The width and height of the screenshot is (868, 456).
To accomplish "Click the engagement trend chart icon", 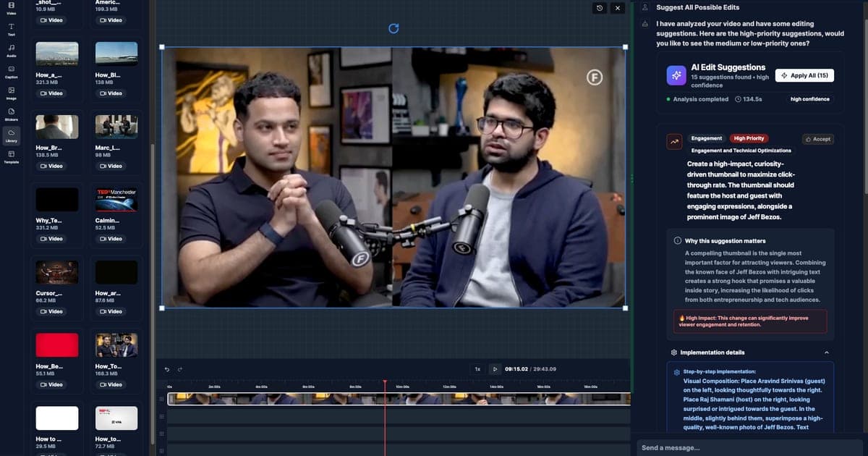I will click(674, 143).
